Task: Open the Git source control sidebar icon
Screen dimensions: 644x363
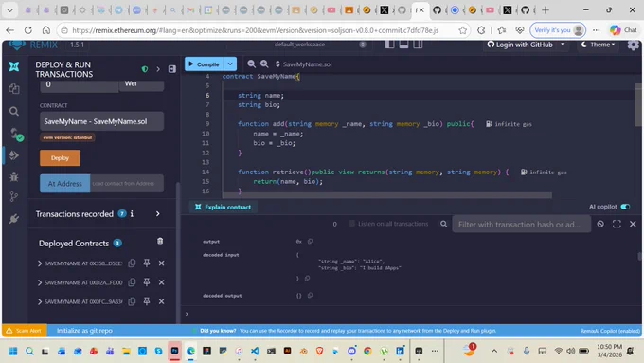Action: click(x=14, y=197)
